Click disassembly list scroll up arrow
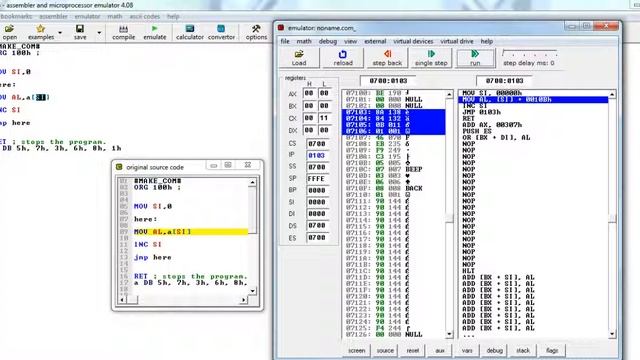640x360 pixels. tap(612, 94)
